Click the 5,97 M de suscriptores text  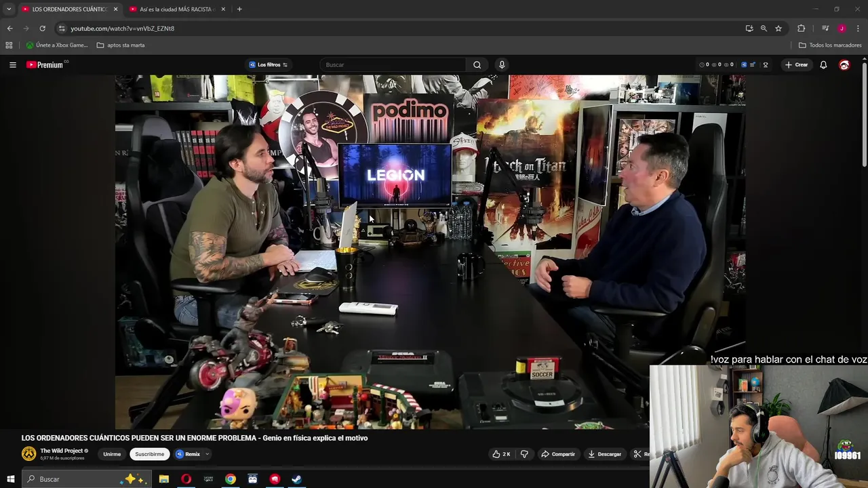tap(62, 458)
